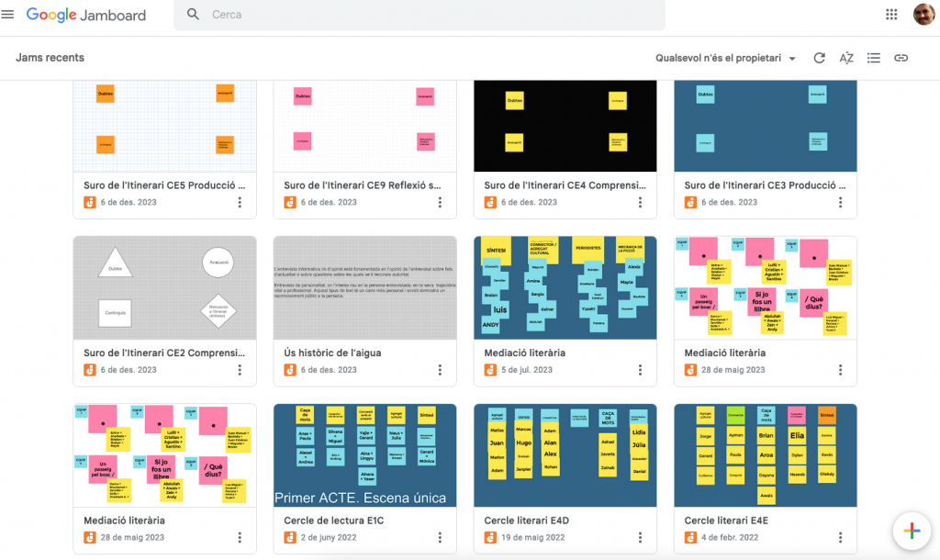Screen dimensions: 940x560
Task: Open options menu for 'Cercle de lectura E1C'
Action: 440,538
